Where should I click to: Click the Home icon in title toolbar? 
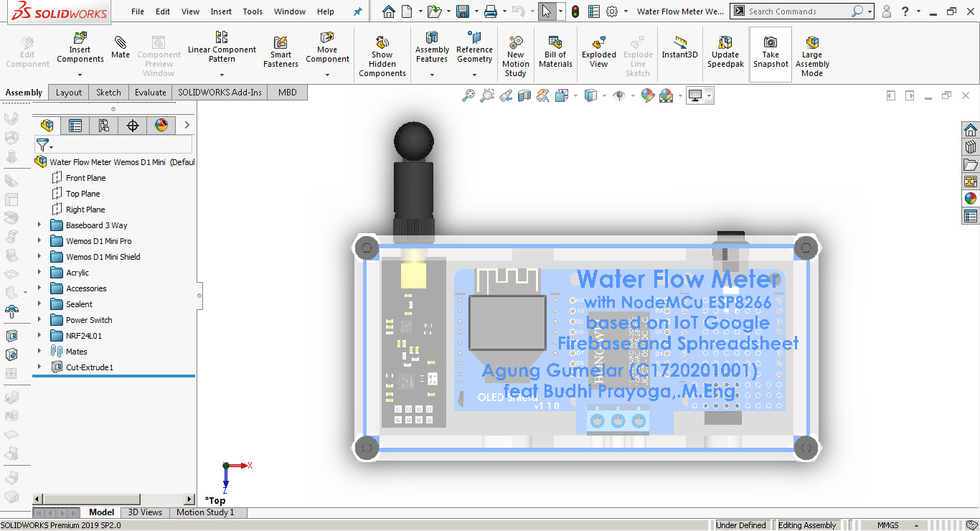pos(388,11)
